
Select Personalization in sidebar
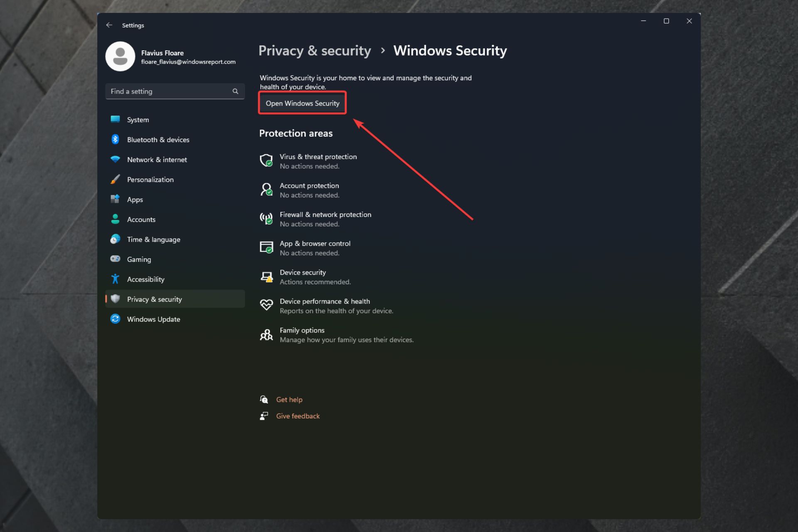pos(150,180)
